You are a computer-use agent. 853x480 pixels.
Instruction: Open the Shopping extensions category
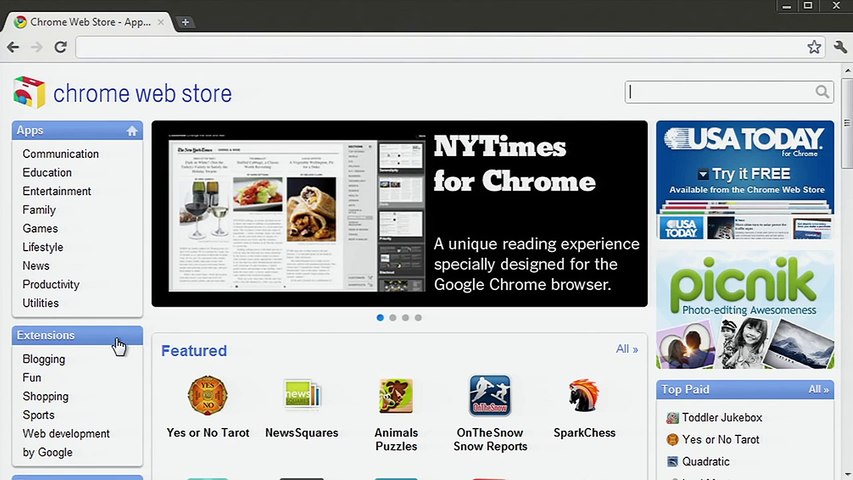pyautogui.click(x=45, y=397)
